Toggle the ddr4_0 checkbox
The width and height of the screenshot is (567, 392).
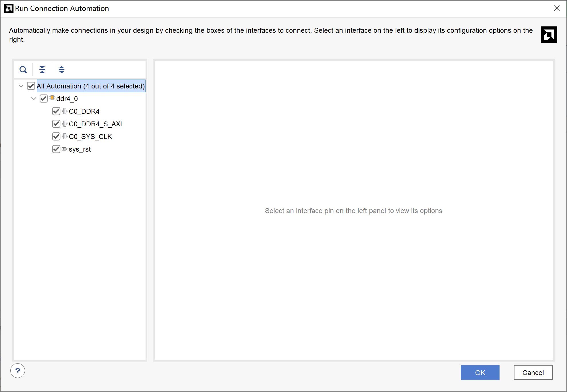click(44, 99)
